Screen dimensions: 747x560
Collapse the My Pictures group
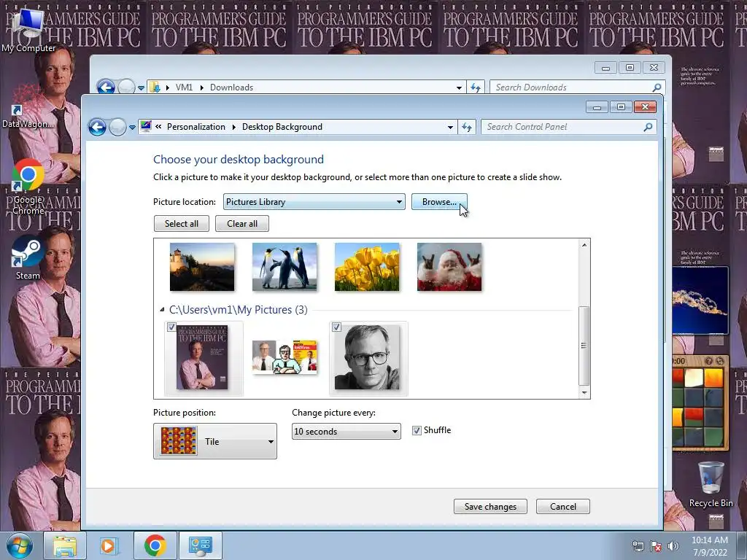[x=162, y=310]
